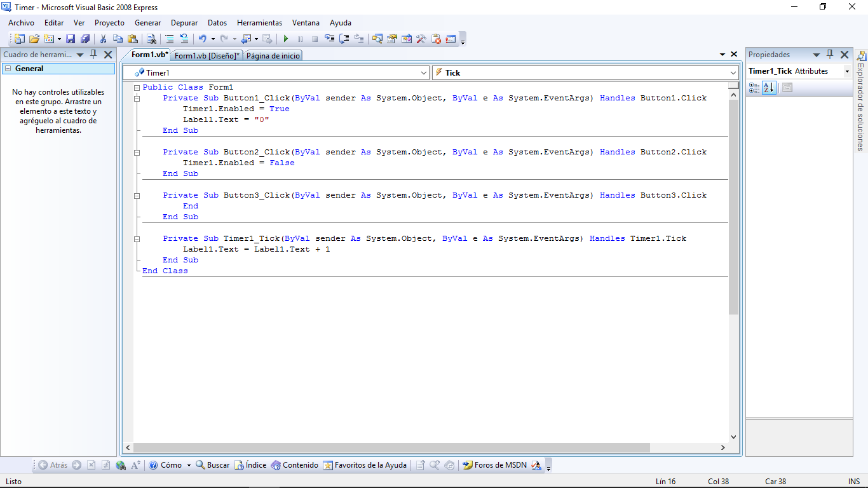
Task: Click the Immediate window toolbar icon
Action: pyautogui.click(x=451, y=39)
